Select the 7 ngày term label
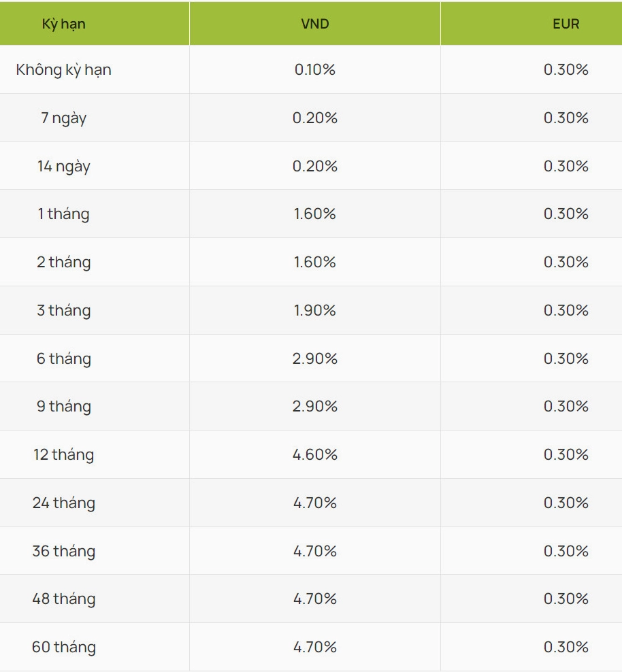This screenshot has width=622, height=672. [63, 118]
